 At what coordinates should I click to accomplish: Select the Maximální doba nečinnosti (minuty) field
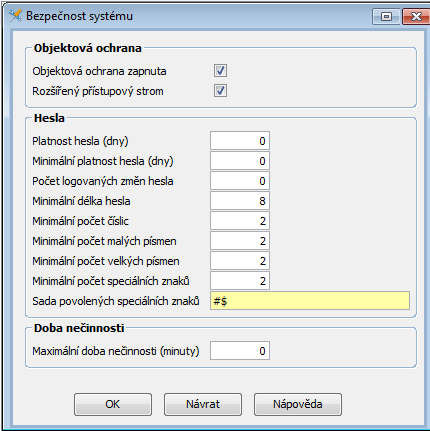[x=240, y=351]
